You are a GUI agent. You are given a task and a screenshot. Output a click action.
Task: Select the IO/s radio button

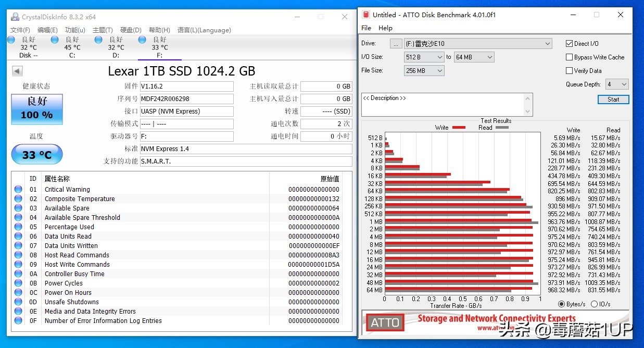click(594, 304)
